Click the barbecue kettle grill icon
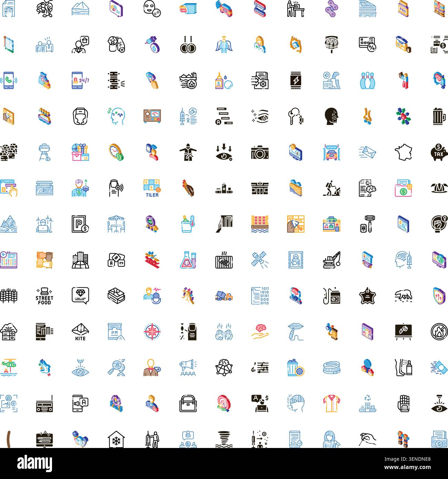This screenshot has width=448, height=479. click(45, 152)
